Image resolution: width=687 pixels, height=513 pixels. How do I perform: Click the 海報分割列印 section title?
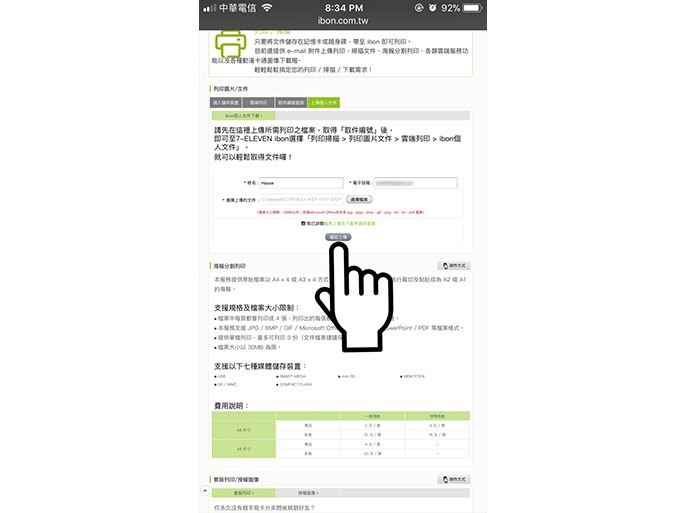tap(230, 266)
